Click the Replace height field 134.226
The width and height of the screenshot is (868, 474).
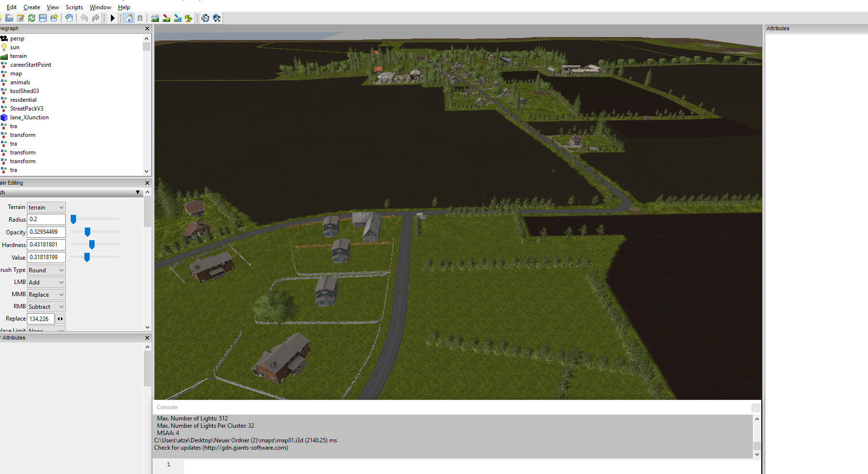[41, 319]
